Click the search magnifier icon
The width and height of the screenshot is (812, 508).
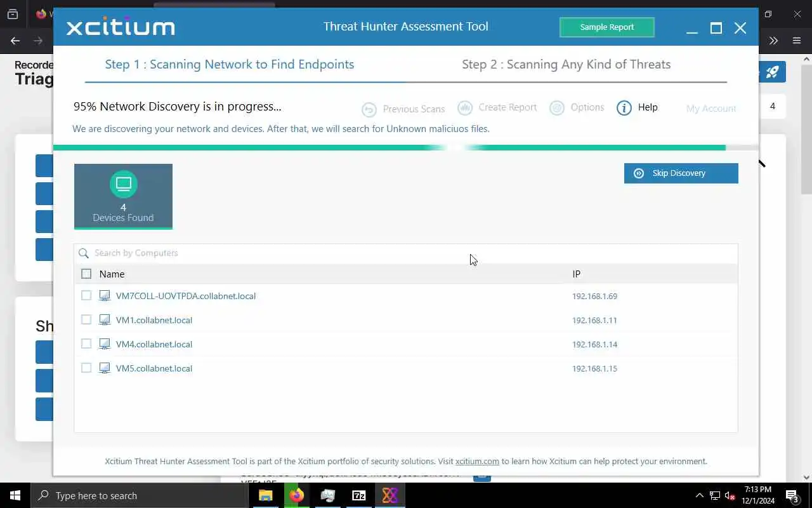coord(84,253)
